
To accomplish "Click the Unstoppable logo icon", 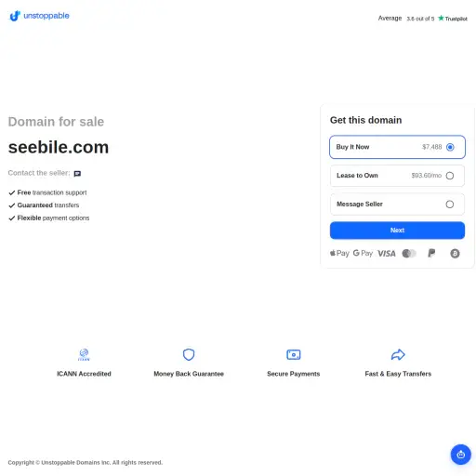I will pyautogui.click(x=15, y=16).
